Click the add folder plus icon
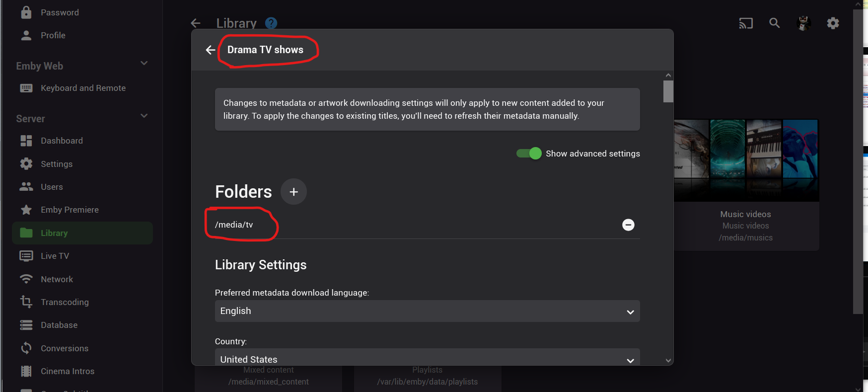This screenshot has width=868, height=392. point(293,192)
